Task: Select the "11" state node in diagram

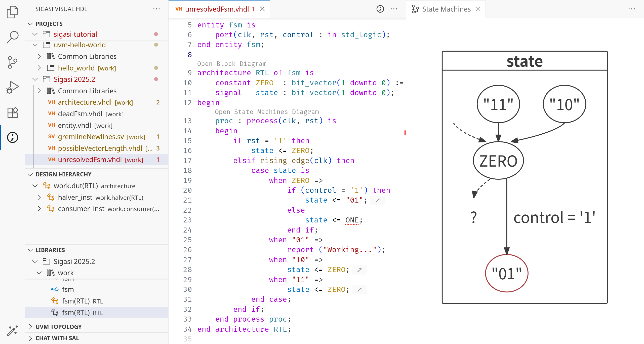Action: click(498, 104)
